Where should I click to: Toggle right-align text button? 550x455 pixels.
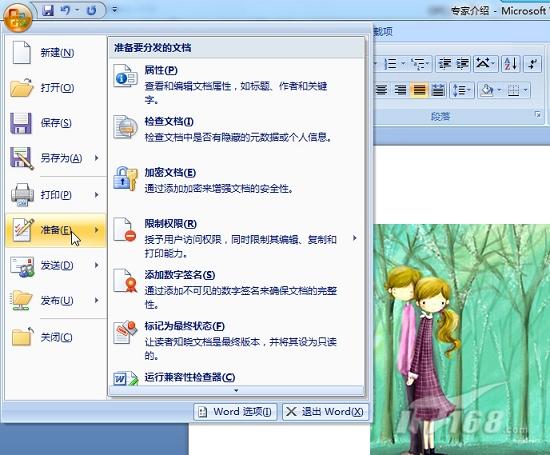[x=400, y=90]
